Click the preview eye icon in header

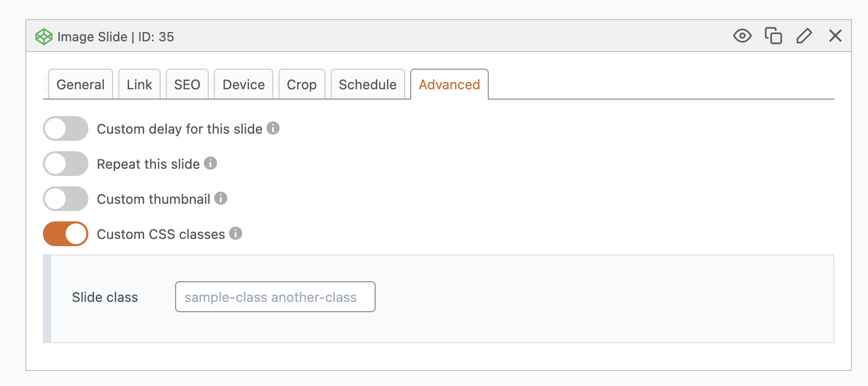[742, 36]
